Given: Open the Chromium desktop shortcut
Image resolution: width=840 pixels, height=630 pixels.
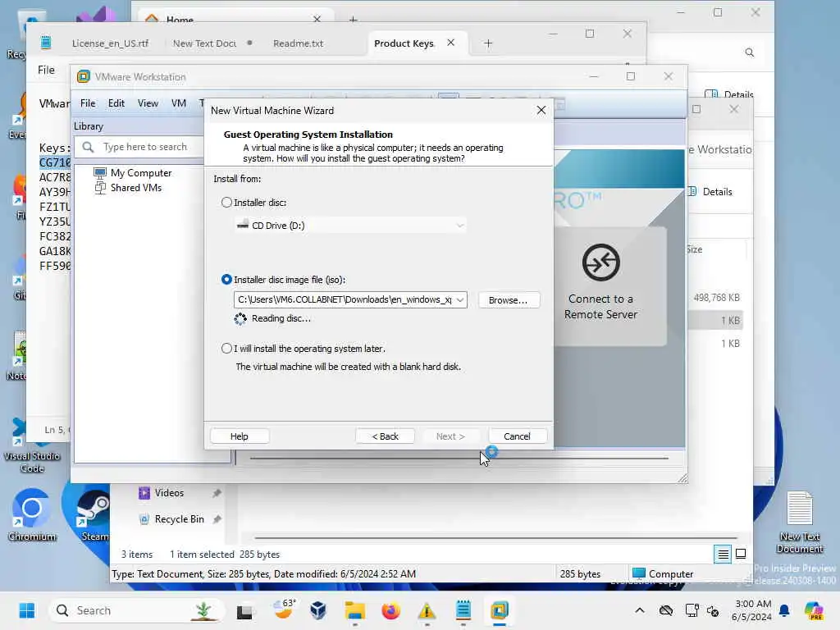Looking at the screenshot, I should point(32,515).
